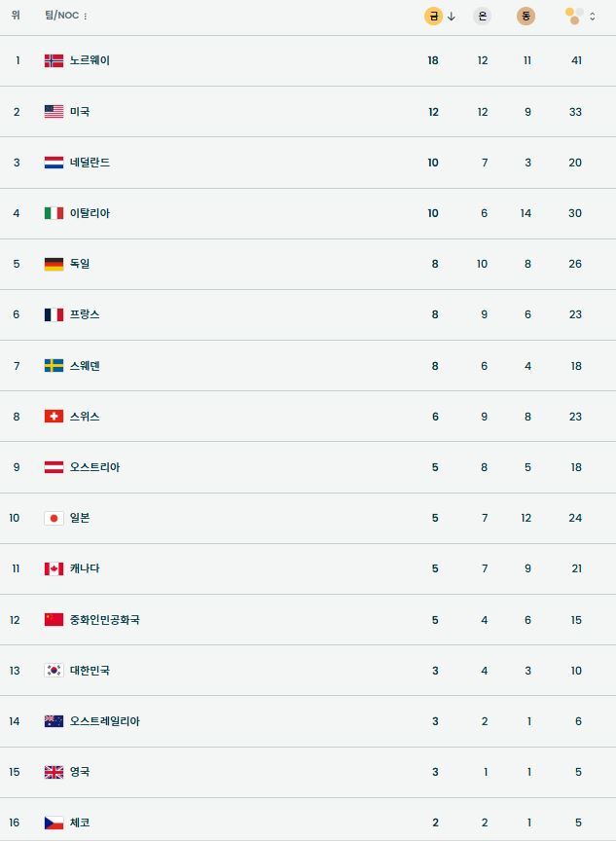Open the 네덜란드 team link
This screenshot has width=616, height=841.
90,163
